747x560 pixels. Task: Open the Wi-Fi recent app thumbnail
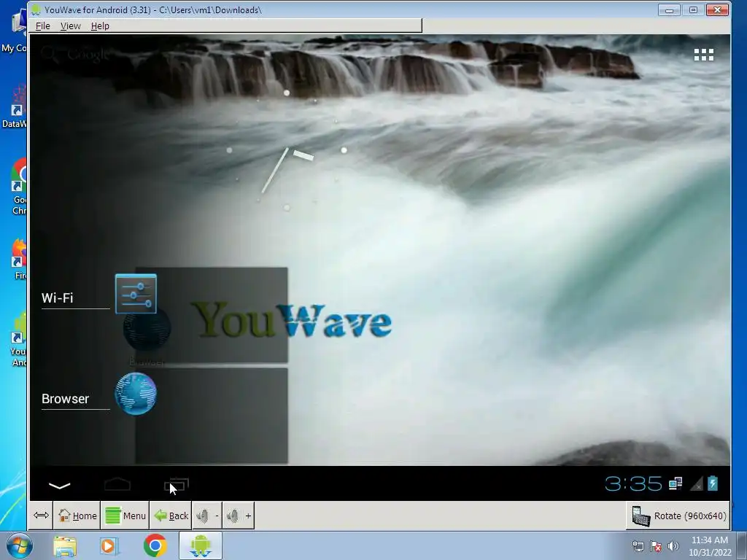click(x=212, y=315)
